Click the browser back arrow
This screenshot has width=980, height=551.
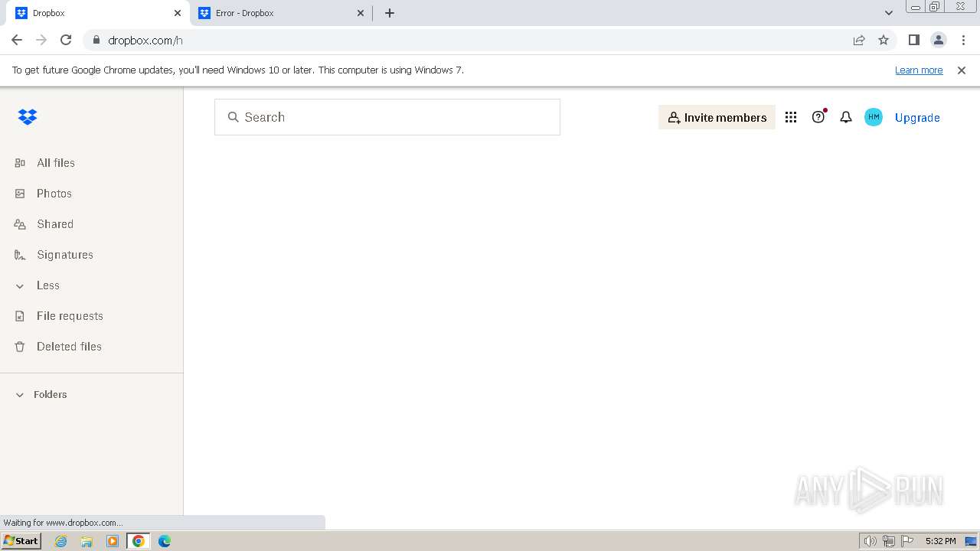17,40
